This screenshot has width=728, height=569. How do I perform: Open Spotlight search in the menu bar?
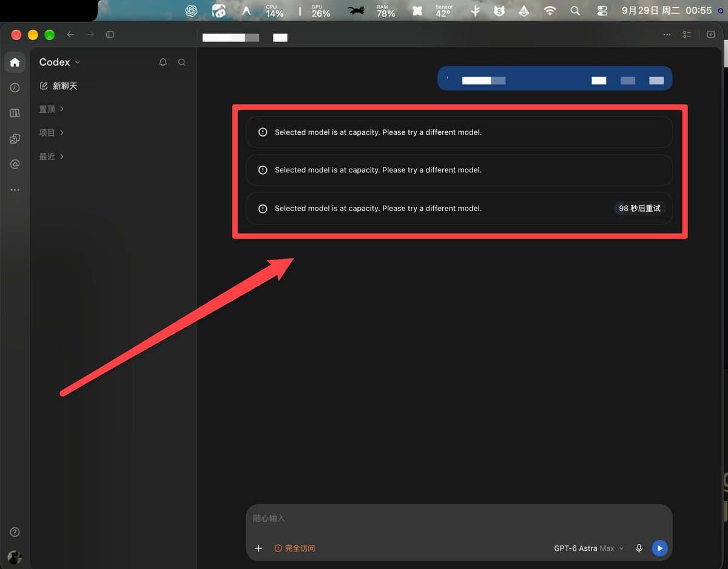point(575,10)
